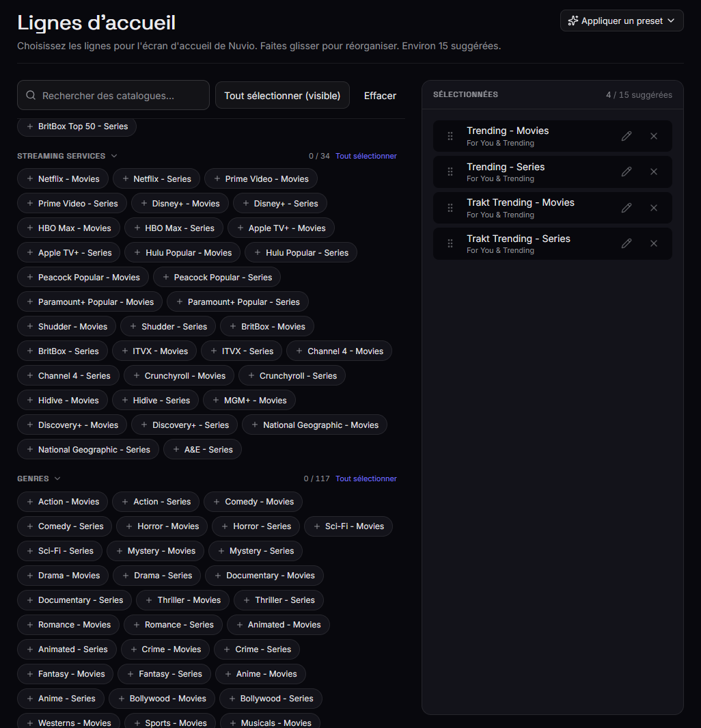Edit the Trending - Movies row
This screenshot has width=701, height=728.
pos(627,136)
